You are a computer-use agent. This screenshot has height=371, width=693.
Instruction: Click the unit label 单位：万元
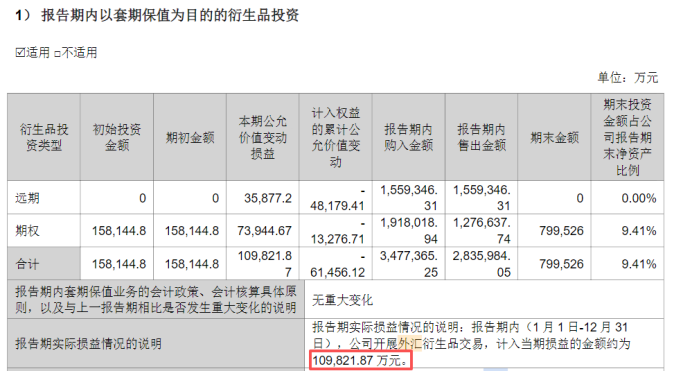point(628,78)
